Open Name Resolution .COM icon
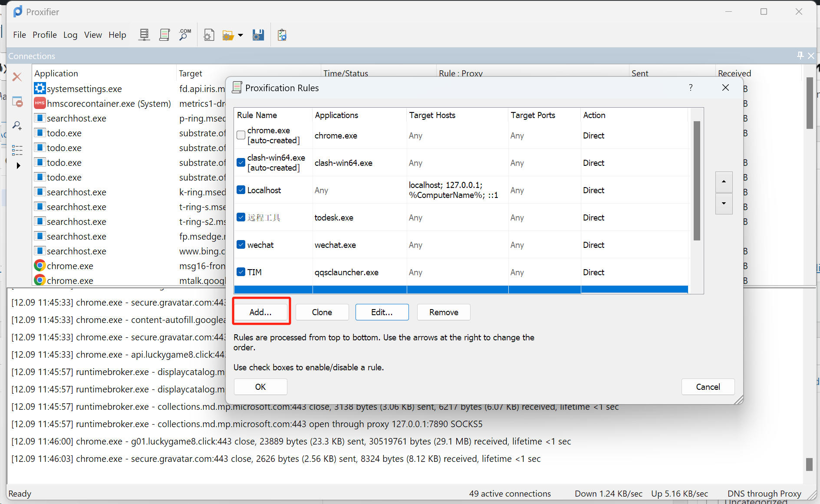 point(185,35)
